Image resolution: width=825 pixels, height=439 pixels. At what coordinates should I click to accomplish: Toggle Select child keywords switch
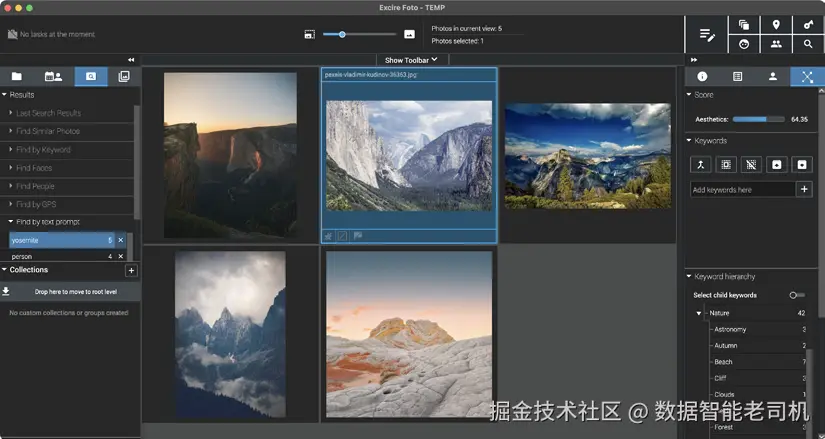pos(796,295)
